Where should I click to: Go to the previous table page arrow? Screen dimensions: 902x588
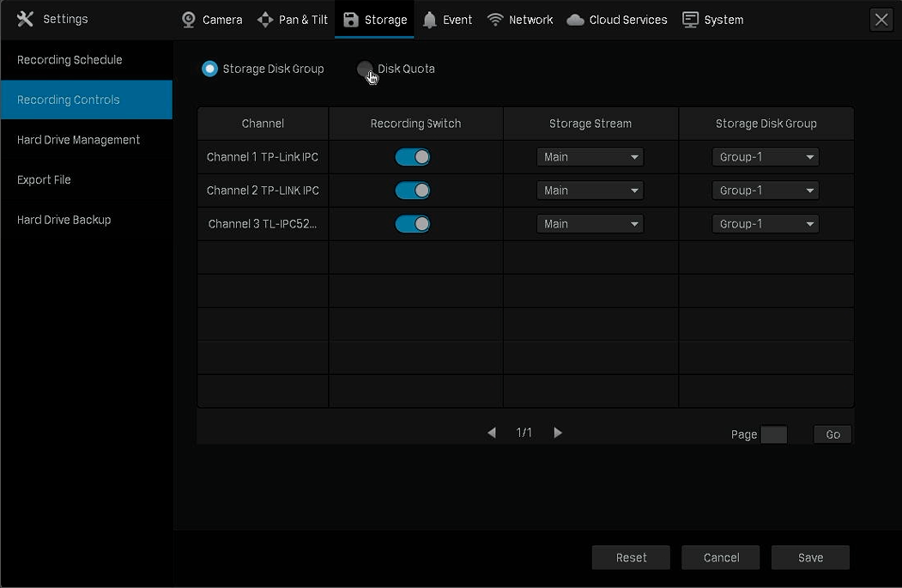491,433
